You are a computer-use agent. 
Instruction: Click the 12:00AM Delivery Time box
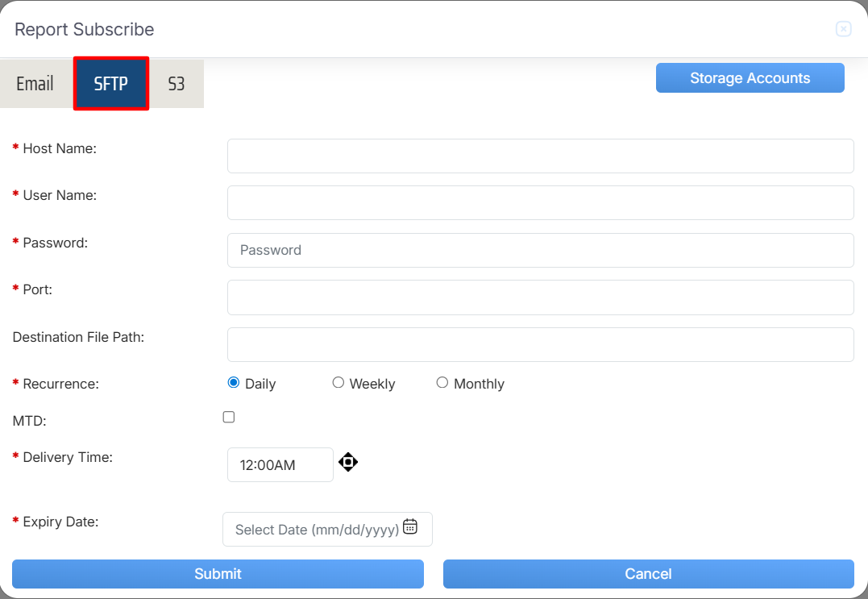pyautogui.click(x=280, y=465)
